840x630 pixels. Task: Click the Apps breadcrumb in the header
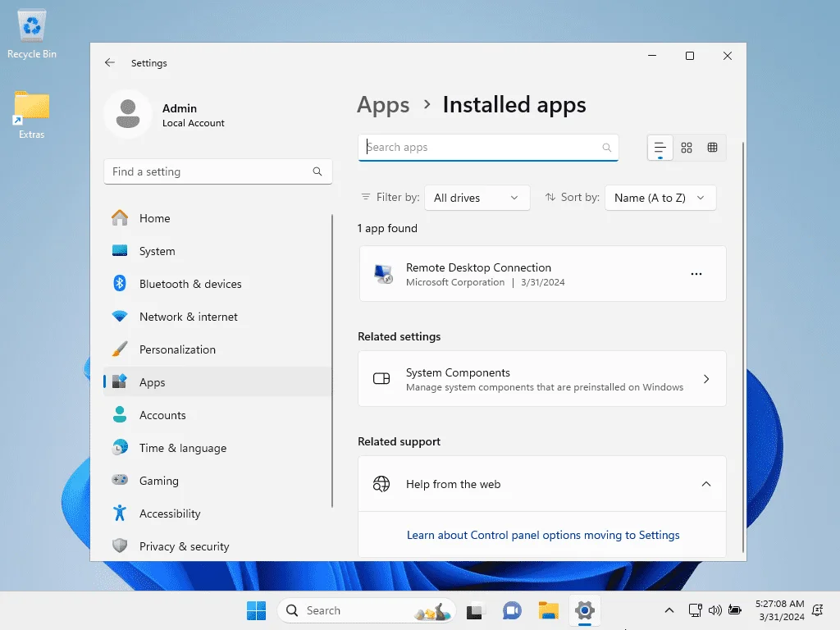[x=383, y=104]
